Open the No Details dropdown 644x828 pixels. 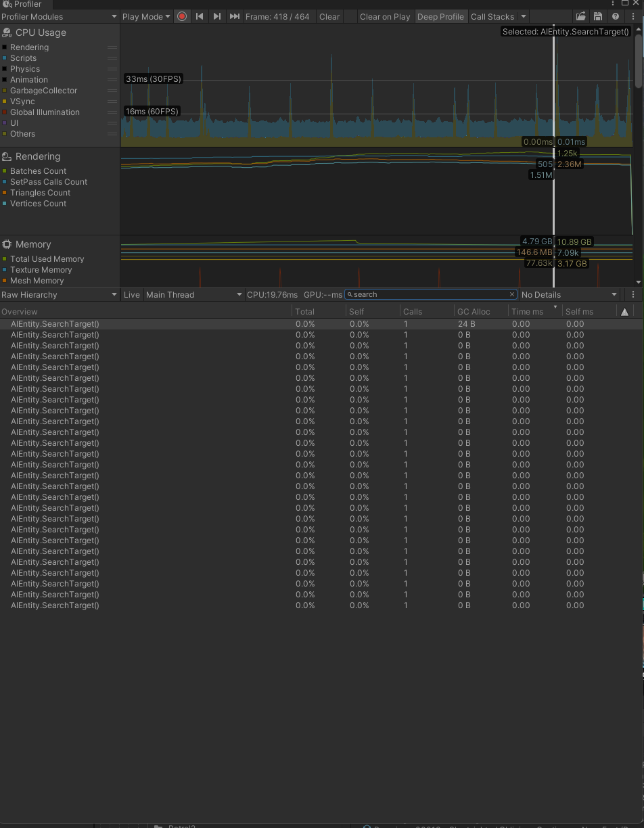point(569,294)
